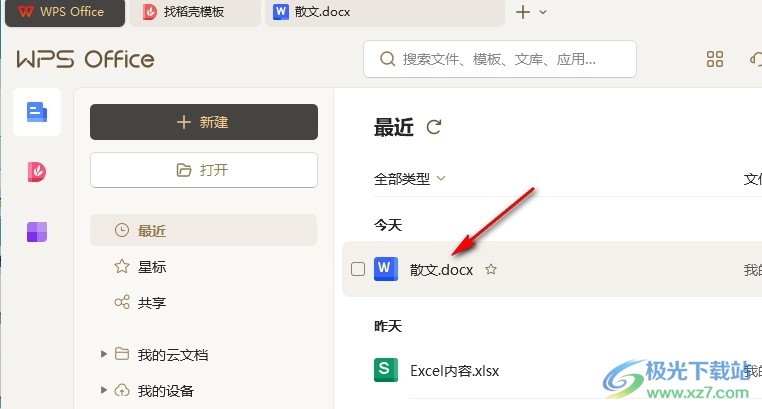Click the share icon beside 共享

point(121,302)
